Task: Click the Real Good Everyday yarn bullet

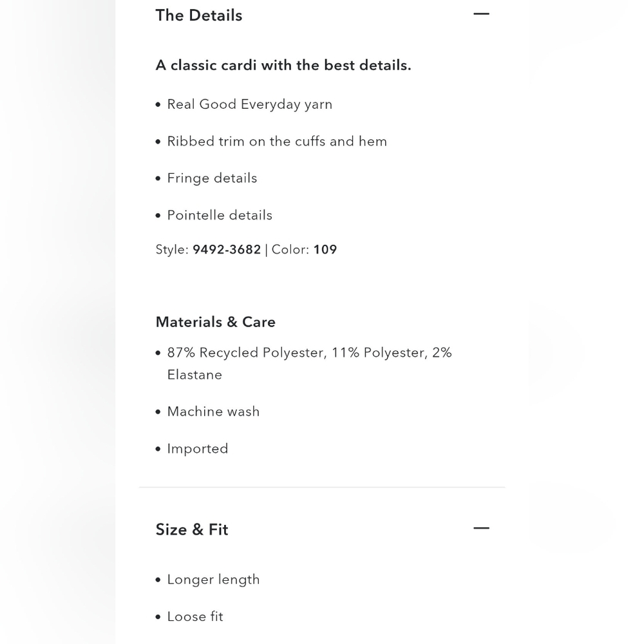Action: (x=249, y=104)
